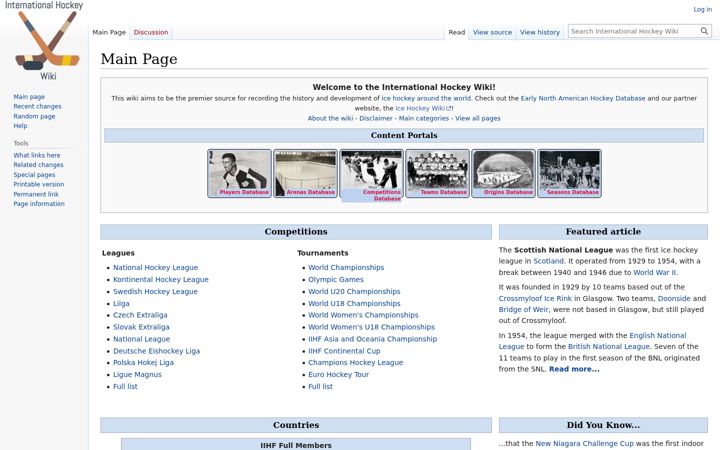This screenshot has height=450, width=720.
Task: Open the Liiga league link
Action: coord(121,303)
